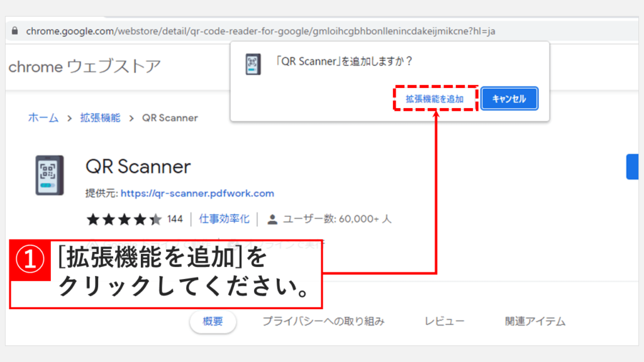Confirm with the 拡張機能を追加 button
This screenshot has height=362, width=644.
(435, 99)
